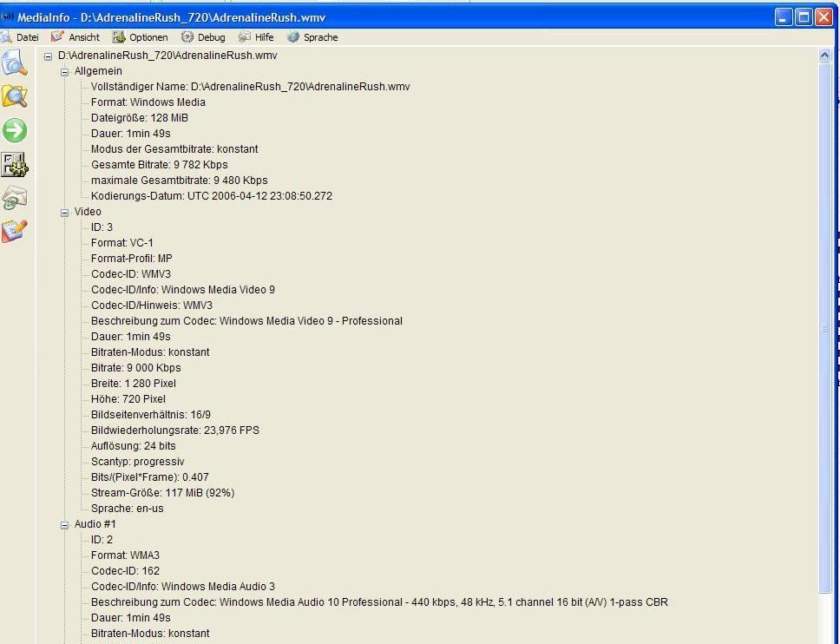Image resolution: width=840 pixels, height=644 pixels.
Task: Select 'Bits/(Pixel*Frame): 0.407' row
Action: (x=149, y=477)
